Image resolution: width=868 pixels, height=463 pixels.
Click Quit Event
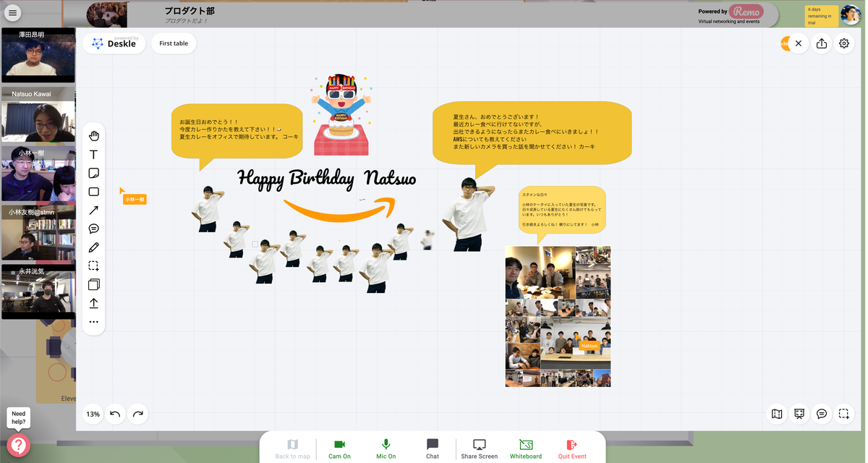pos(572,448)
